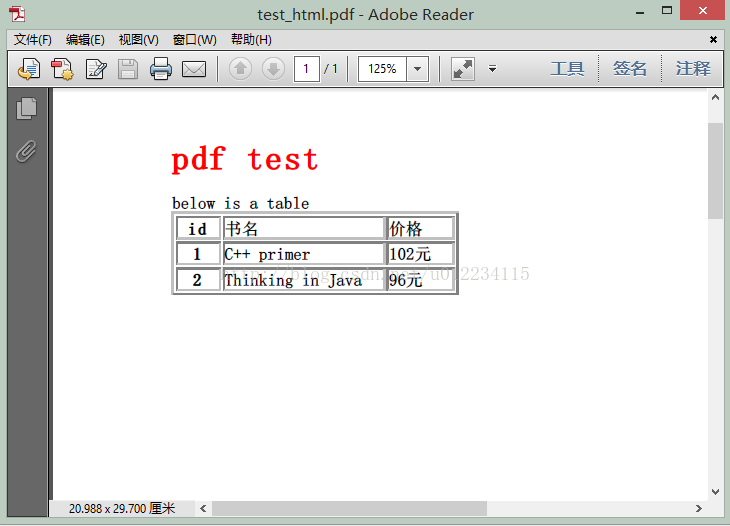
Task: Click the 'below is a table' text
Action: [x=240, y=203]
